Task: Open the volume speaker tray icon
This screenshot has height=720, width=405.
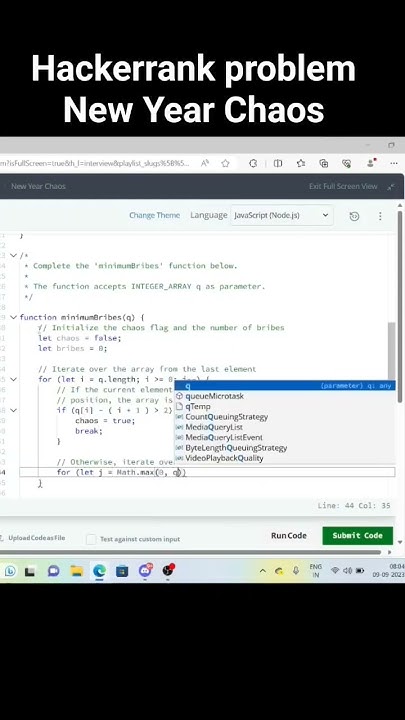Action: pos(348,571)
